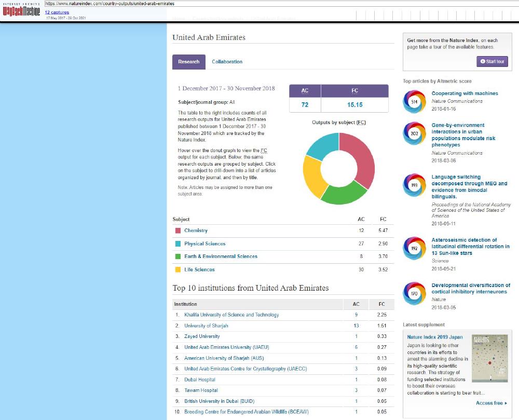Open Khalifa University of Science and Technology
The width and height of the screenshot is (519, 420).
(x=231, y=315)
